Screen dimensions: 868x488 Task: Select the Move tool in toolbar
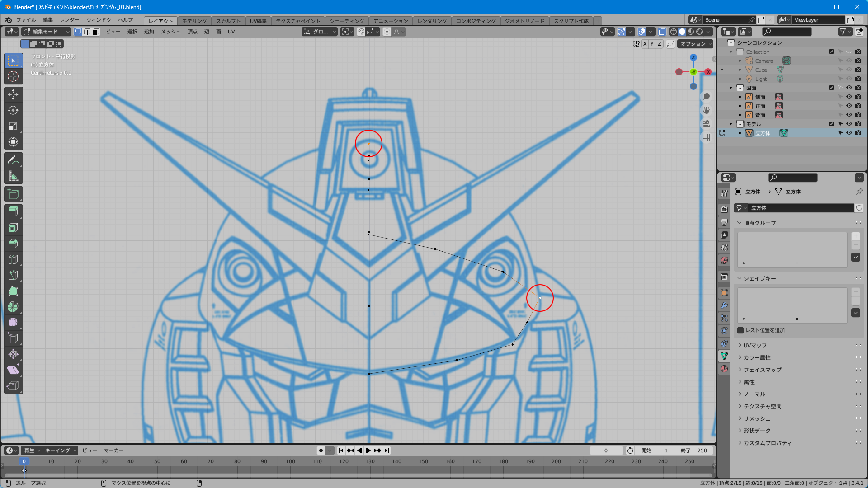pos(13,94)
